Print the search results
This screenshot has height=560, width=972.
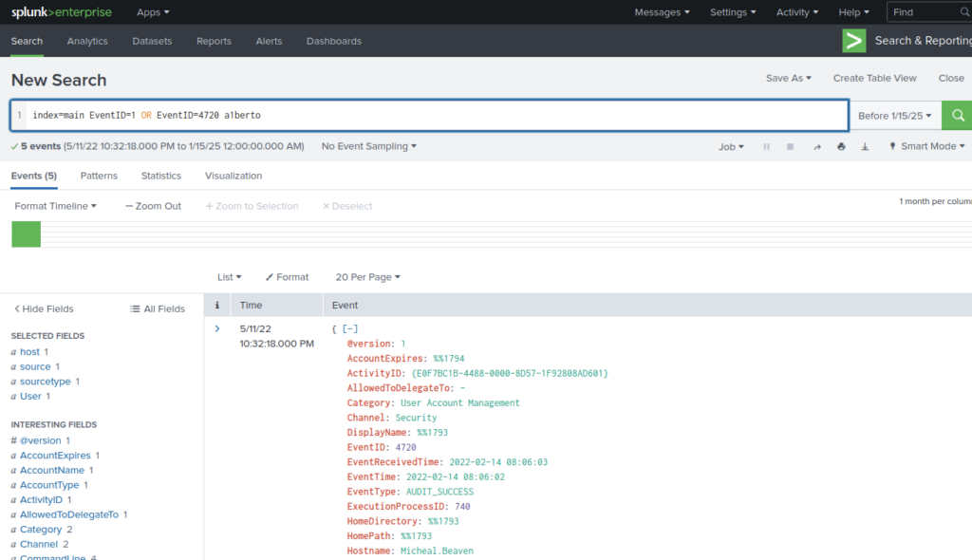(x=841, y=147)
